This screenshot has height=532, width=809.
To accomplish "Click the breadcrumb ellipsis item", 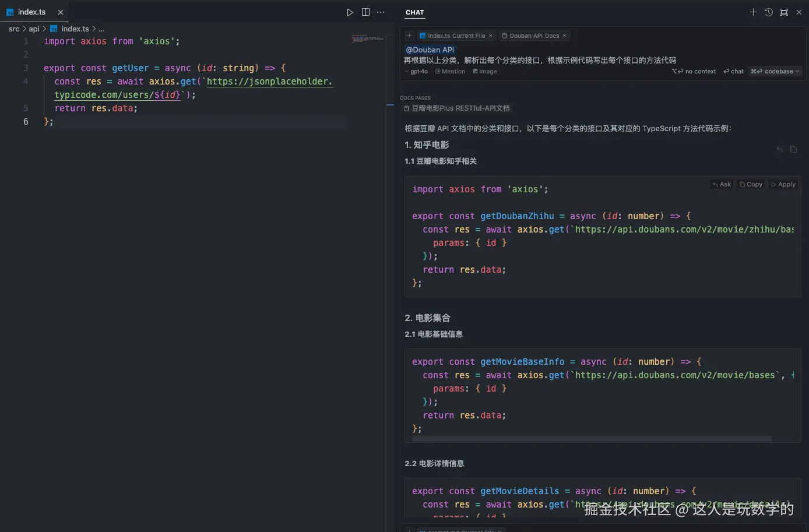I will point(101,29).
